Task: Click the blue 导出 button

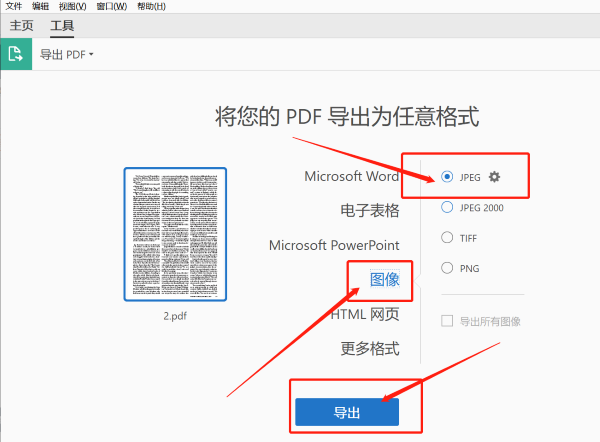Action: 347,412
